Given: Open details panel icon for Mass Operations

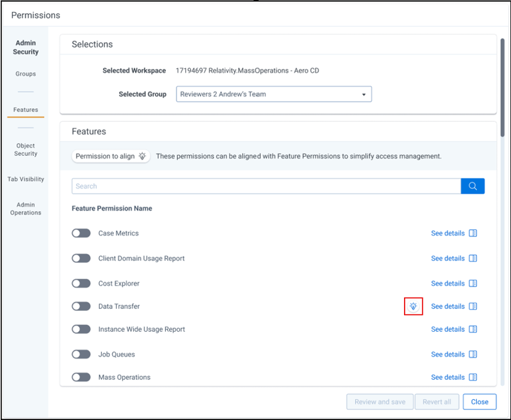Looking at the screenshot, I should click(473, 377).
